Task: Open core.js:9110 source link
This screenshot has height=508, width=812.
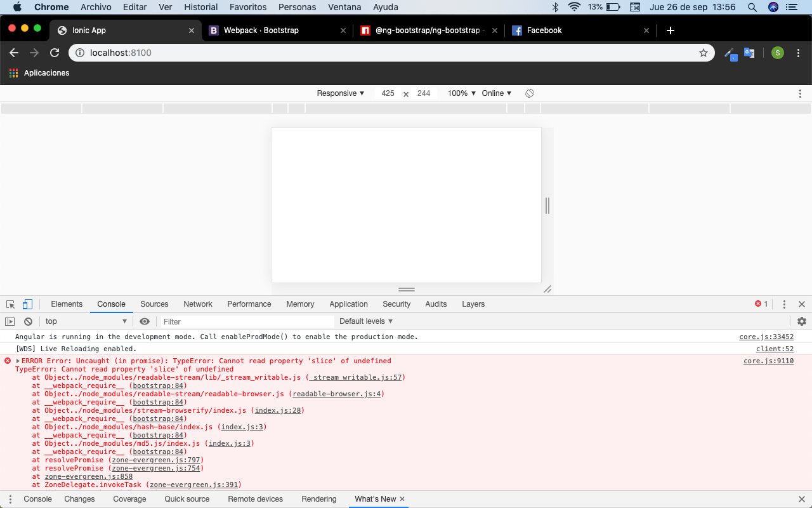Action: pyautogui.click(x=768, y=361)
